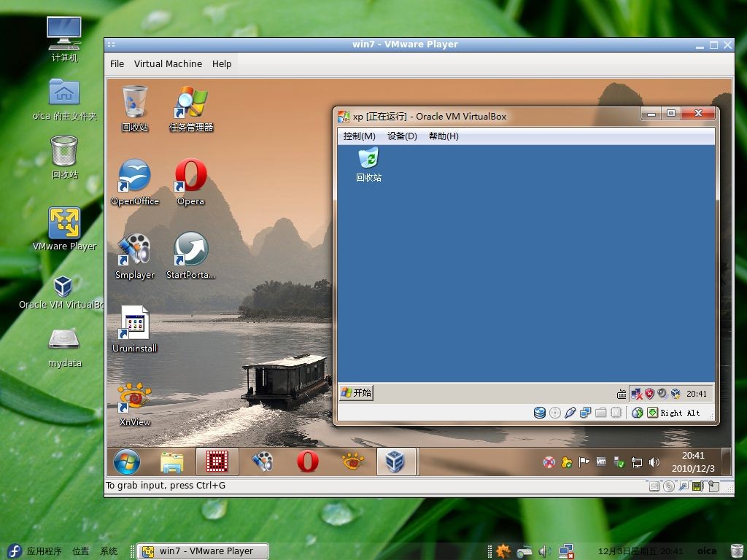The image size is (747, 560).
Task: Click the 'Right Alt' host key label
Action: point(680,413)
